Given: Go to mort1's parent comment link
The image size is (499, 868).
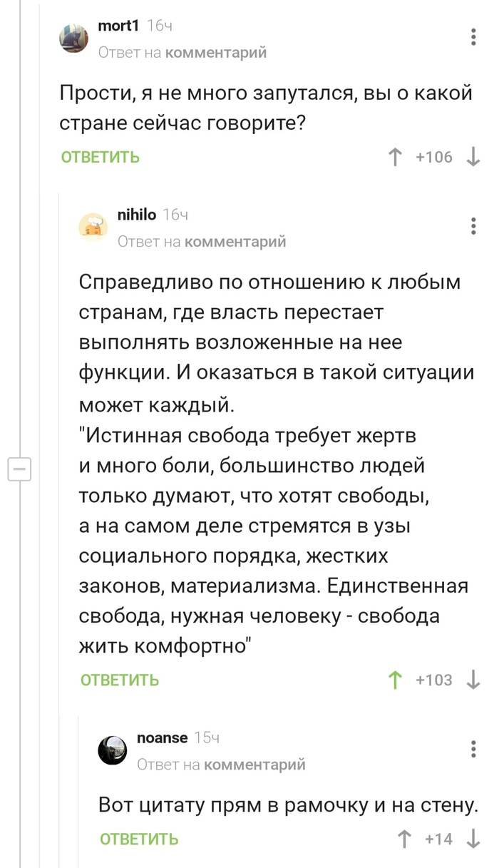Looking at the screenshot, I should click(x=215, y=52).
